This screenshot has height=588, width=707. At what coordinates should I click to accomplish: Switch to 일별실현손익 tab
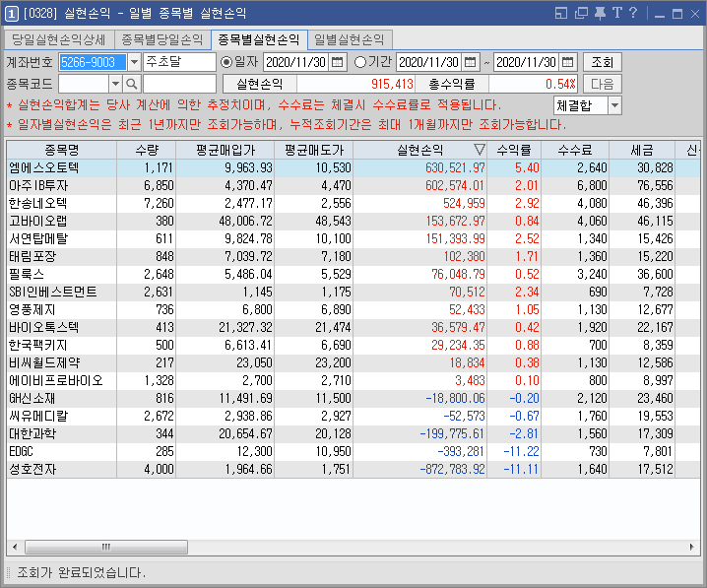[350, 39]
